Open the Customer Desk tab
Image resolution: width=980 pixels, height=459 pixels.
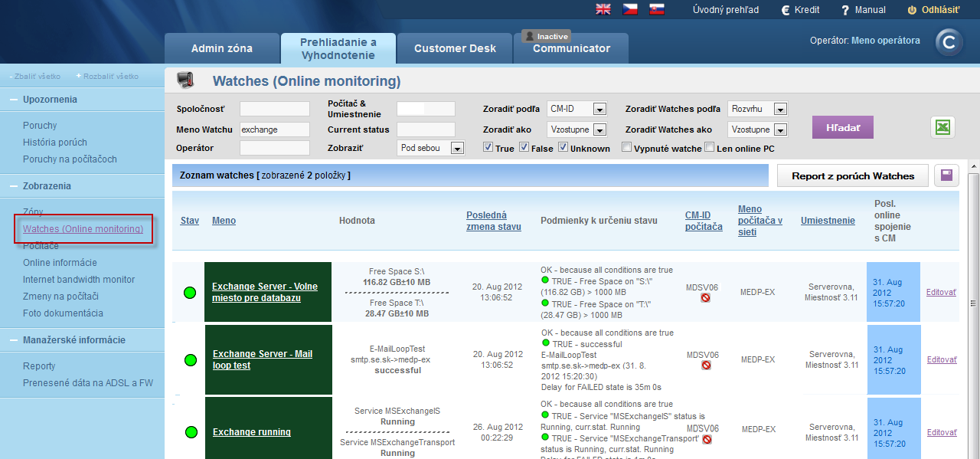pyautogui.click(x=455, y=48)
